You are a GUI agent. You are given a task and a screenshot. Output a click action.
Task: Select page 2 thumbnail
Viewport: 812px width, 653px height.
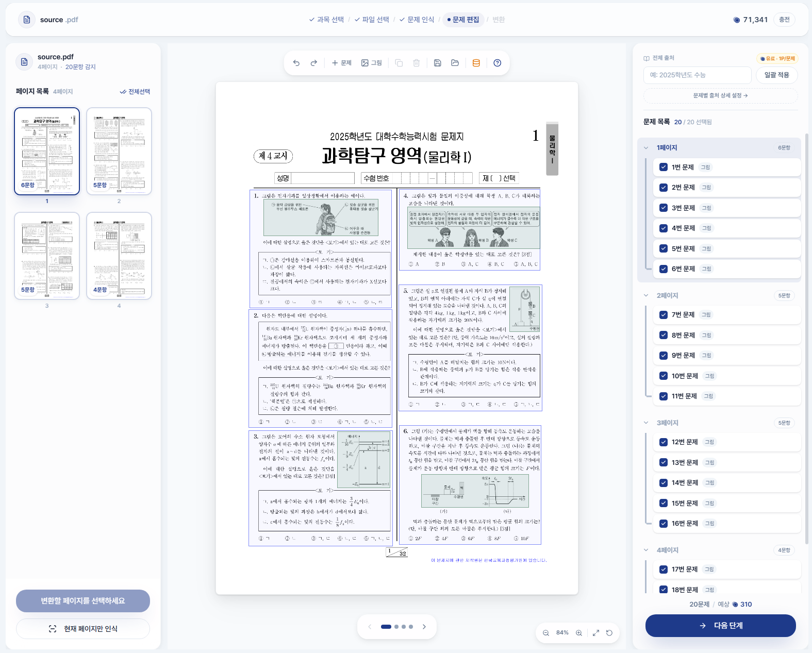point(119,151)
